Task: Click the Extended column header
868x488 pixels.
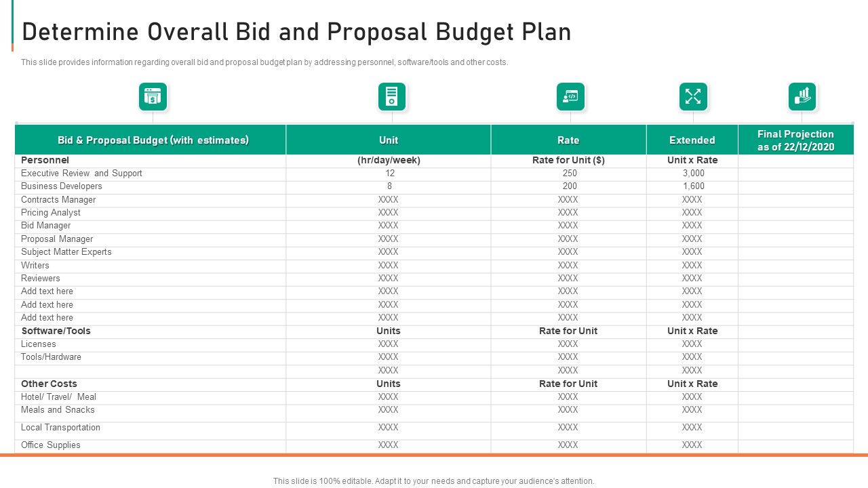Action: (692, 140)
